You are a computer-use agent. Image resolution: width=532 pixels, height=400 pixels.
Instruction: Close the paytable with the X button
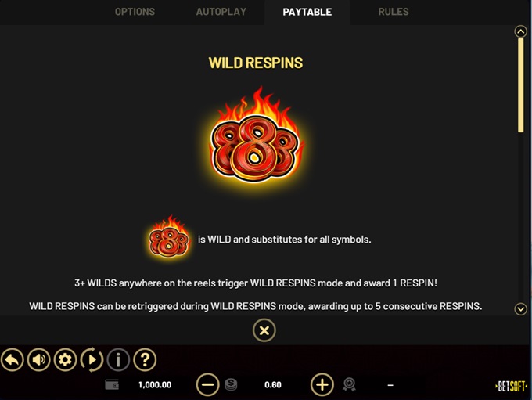264,330
